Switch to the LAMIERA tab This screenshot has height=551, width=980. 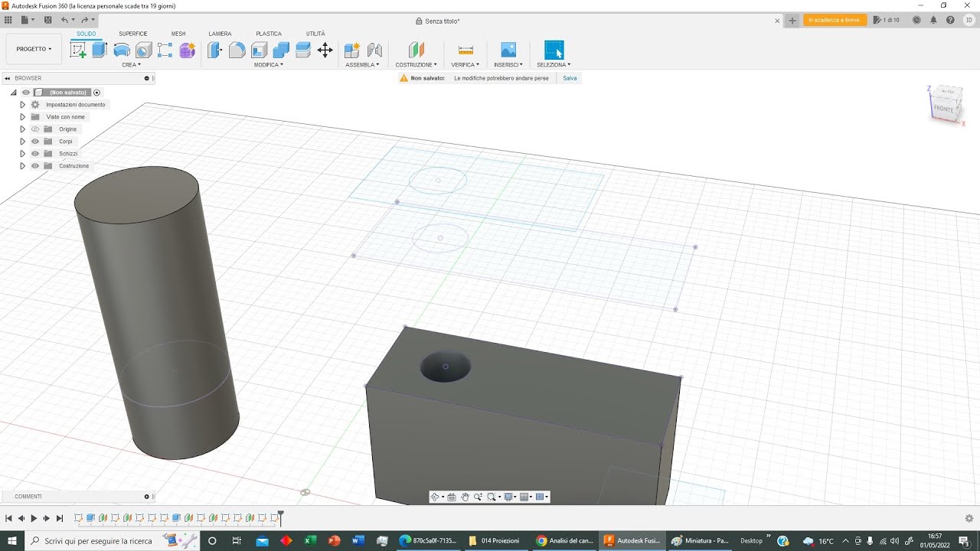pos(220,34)
